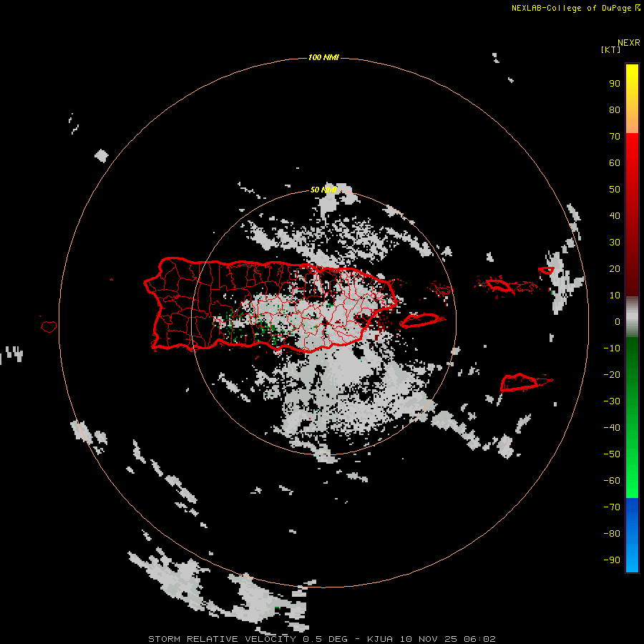Click the -10 value on the velocity scale
The image size is (644, 644).
click(x=612, y=348)
